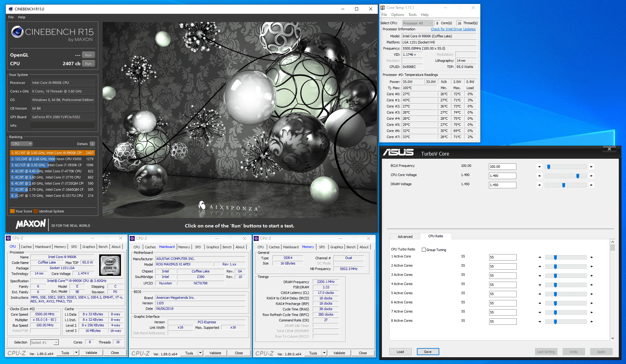Increase BCLK Frequency with right arrow
The height and width of the screenshot is (364, 626).
591,167
